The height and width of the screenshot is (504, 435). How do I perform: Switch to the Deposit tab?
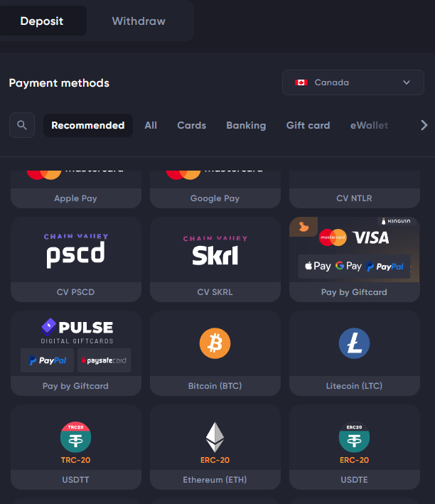[x=42, y=21]
